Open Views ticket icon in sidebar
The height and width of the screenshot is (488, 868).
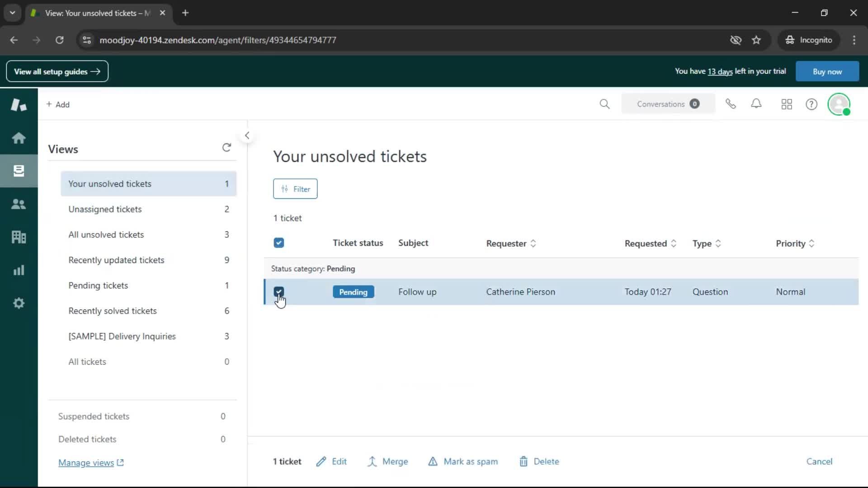coord(19,171)
